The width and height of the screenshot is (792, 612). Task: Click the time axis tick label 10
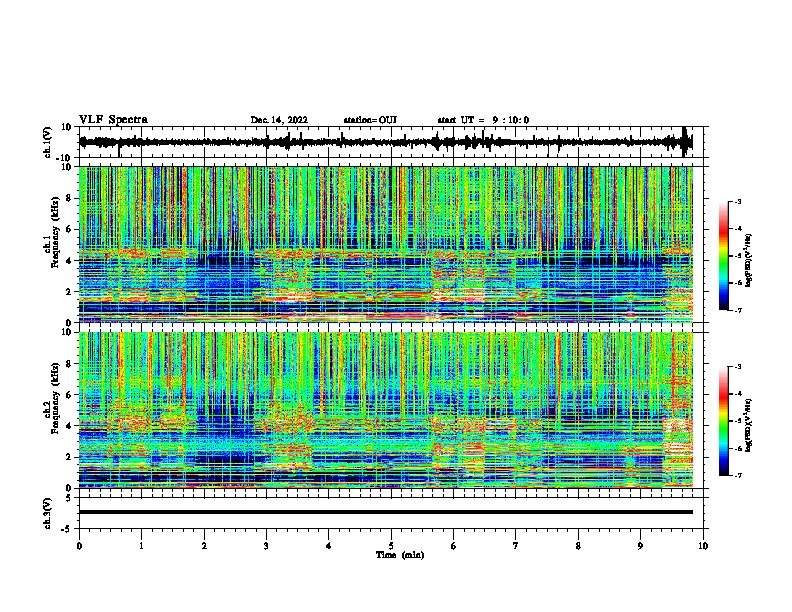tap(703, 546)
